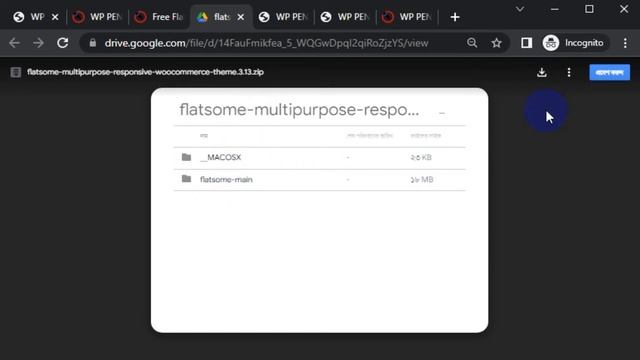Screen dimensions: 640x360
Task: Open Drive more actions three-dot menu
Action: coord(569,73)
